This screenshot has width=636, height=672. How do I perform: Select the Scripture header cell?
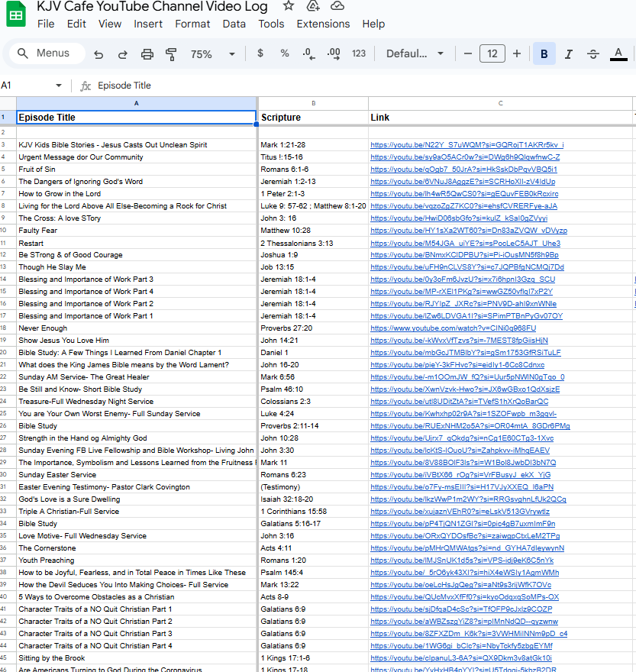point(313,118)
